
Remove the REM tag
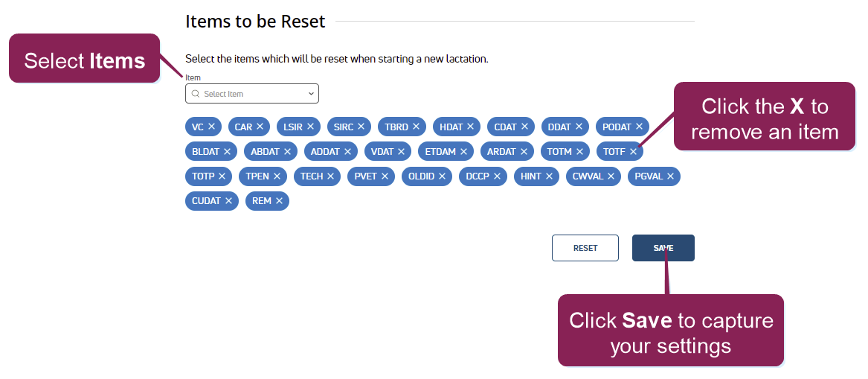point(279,201)
